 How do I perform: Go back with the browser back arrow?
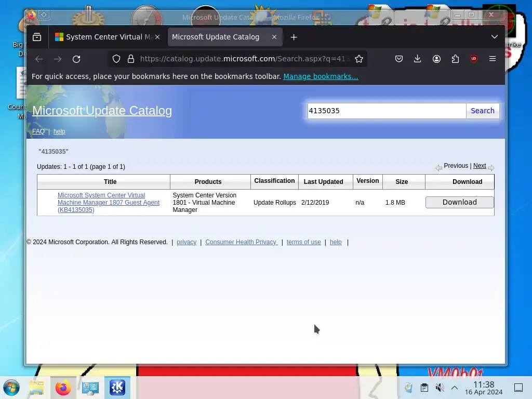[39, 59]
